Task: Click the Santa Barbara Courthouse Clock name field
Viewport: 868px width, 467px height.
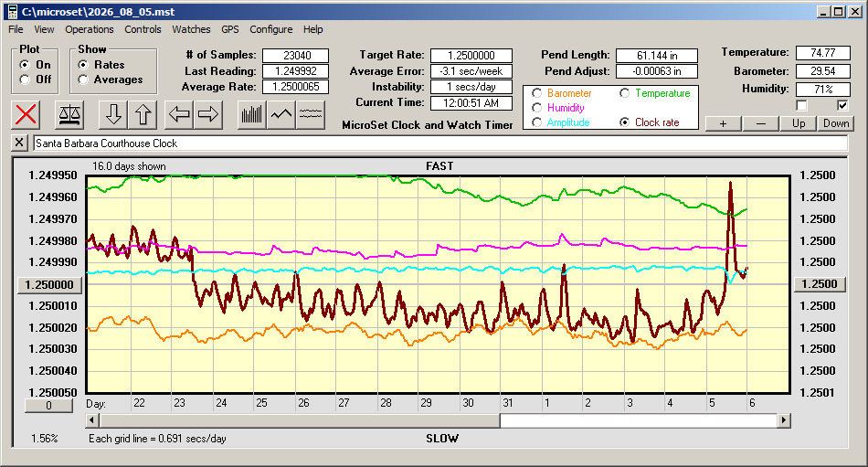Action: 440,143
